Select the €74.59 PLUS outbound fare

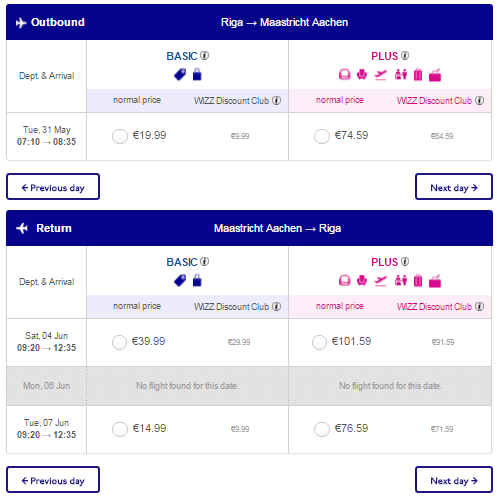(x=322, y=136)
